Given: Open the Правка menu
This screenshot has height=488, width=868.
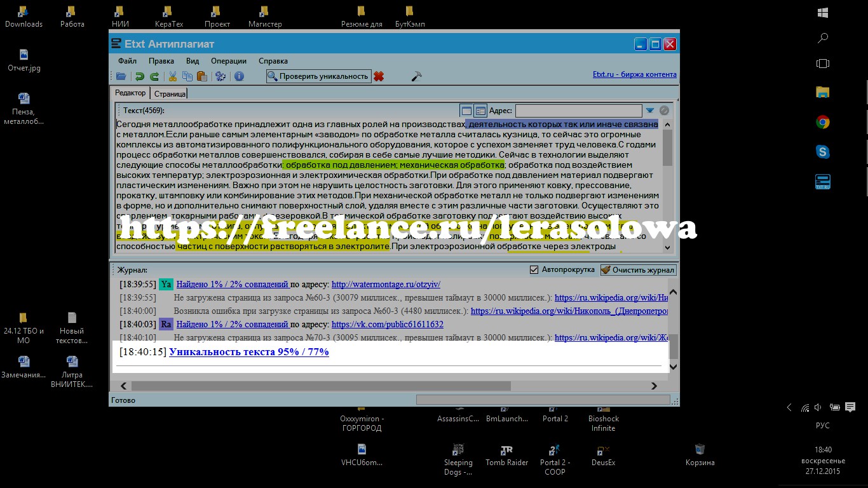Looking at the screenshot, I should pos(161,61).
